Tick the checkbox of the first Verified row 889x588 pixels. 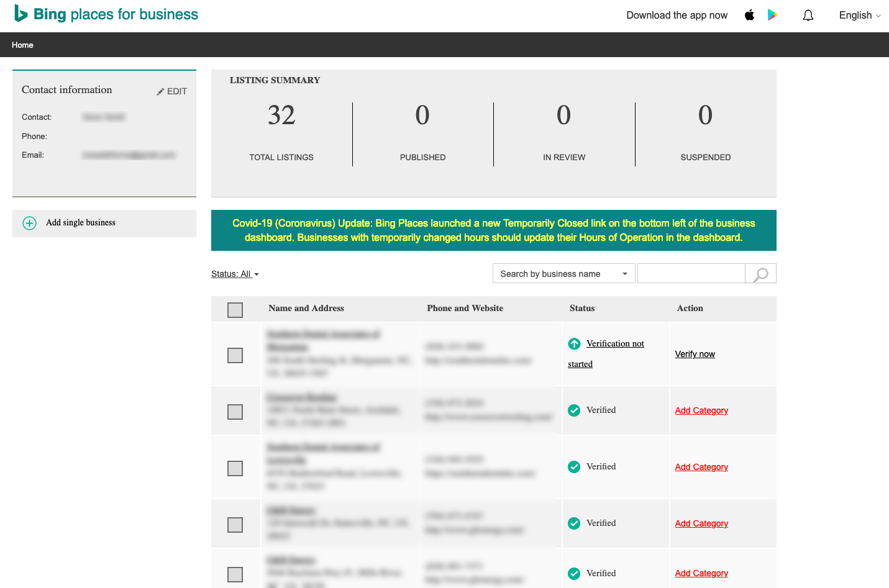pos(235,412)
